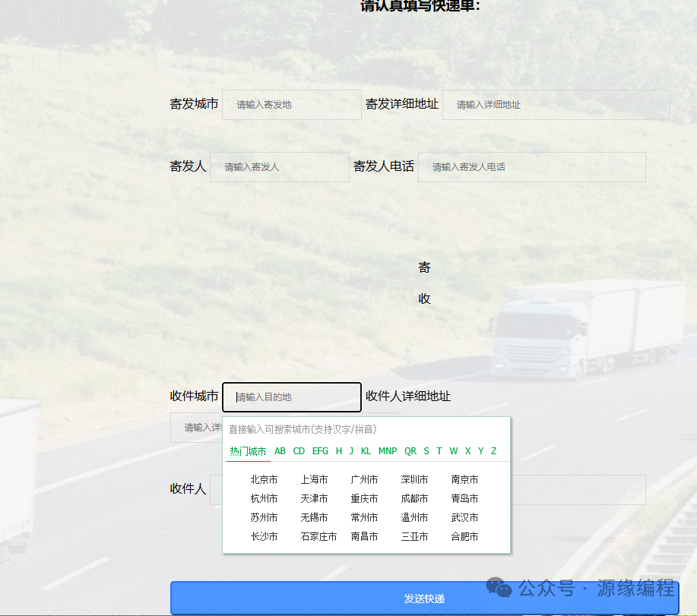Switch to the AB city tab
Screen dimensions: 697x616
pyautogui.click(x=280, y=451)
